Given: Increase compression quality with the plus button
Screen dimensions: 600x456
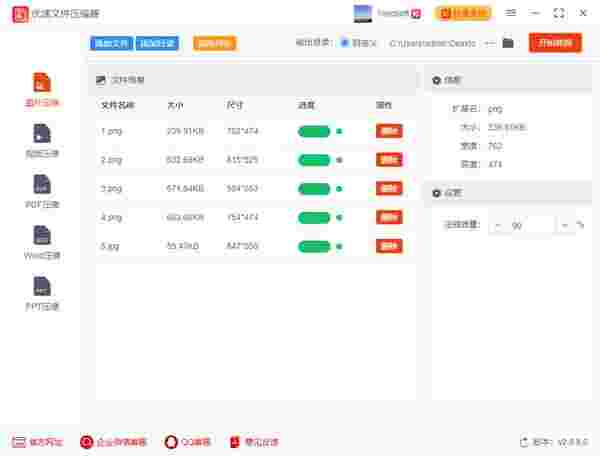Looking at the screenshot, I should click(564, 225).
